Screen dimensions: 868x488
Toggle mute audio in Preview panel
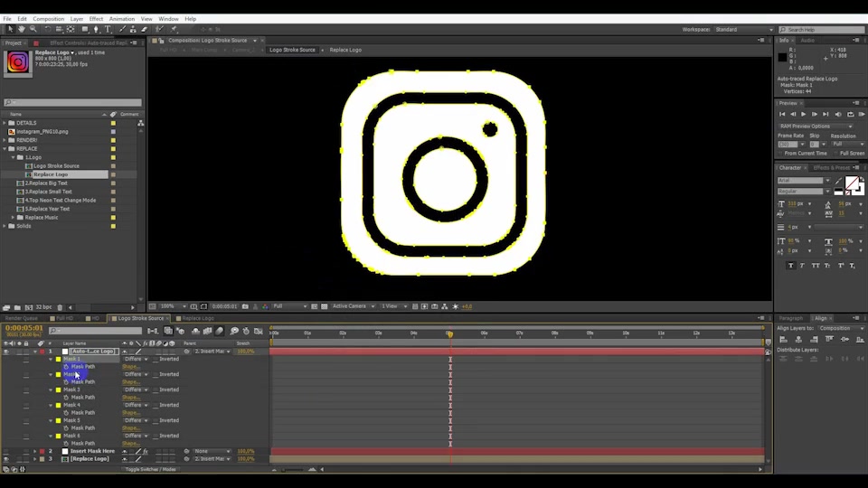click(x=838, y=114)
